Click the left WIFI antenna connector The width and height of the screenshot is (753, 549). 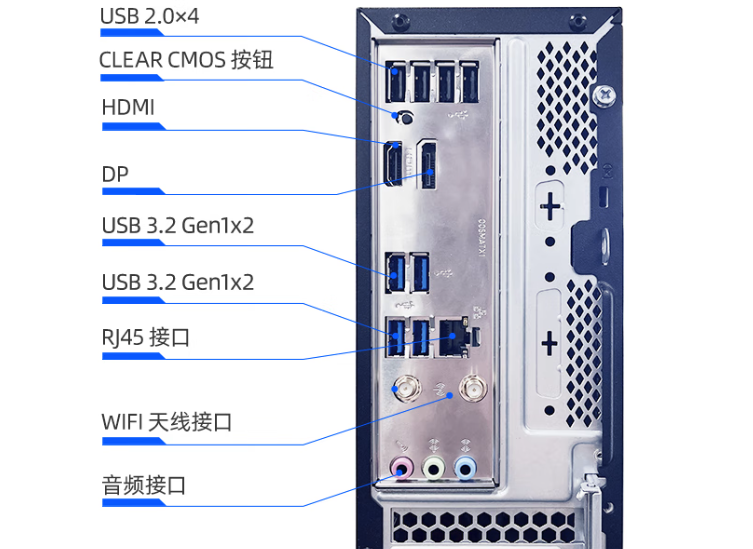(407, 389)
